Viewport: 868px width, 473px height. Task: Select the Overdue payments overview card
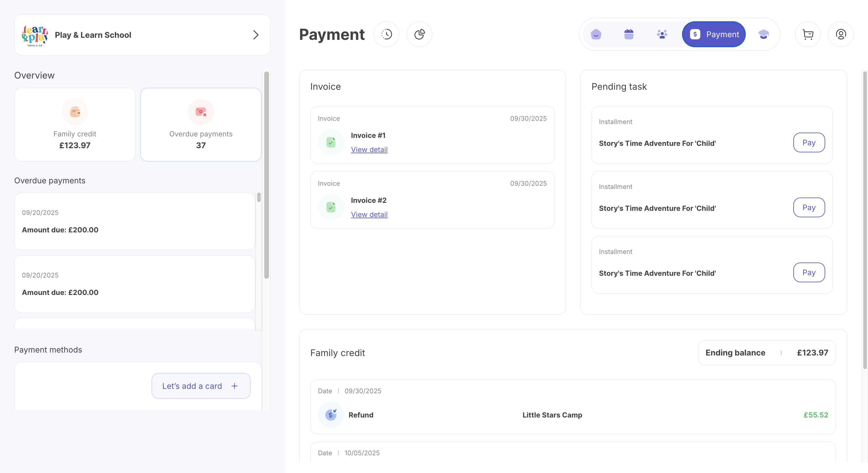click(201, 125)
